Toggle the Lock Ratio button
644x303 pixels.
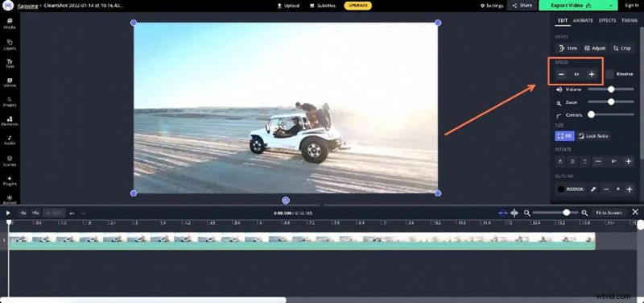point(593,136)
